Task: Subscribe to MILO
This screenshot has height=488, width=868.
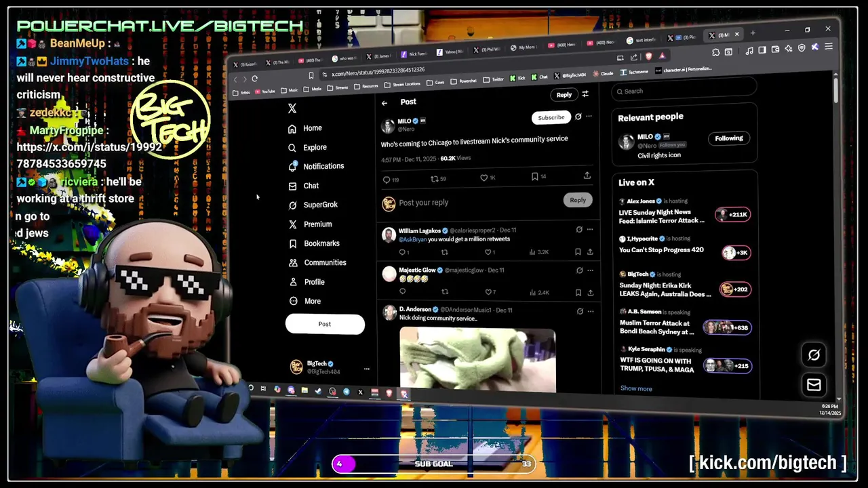Action: tap(551, 117)
